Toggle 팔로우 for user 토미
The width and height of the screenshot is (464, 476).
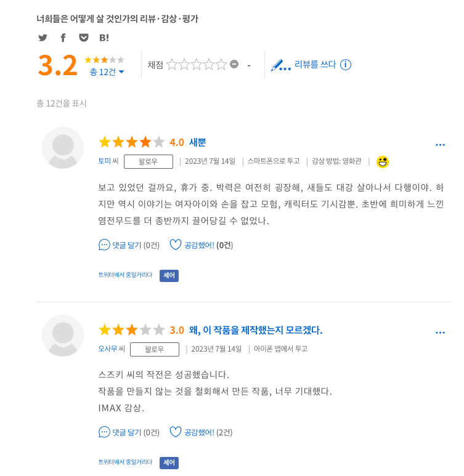tap(149, 161)
